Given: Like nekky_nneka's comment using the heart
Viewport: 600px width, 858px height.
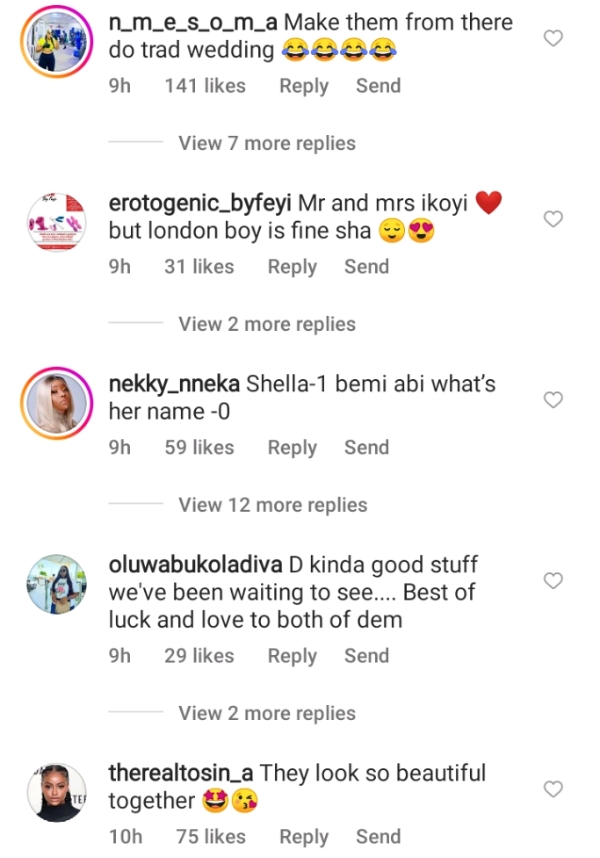Looking at the screenshot, I should pyautogui.click(x=553, y=400).
